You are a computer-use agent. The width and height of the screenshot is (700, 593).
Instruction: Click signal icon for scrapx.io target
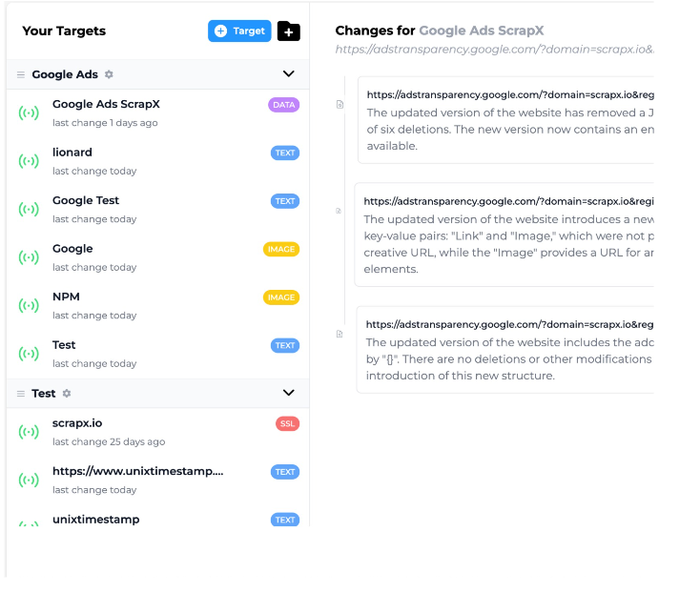29,432
